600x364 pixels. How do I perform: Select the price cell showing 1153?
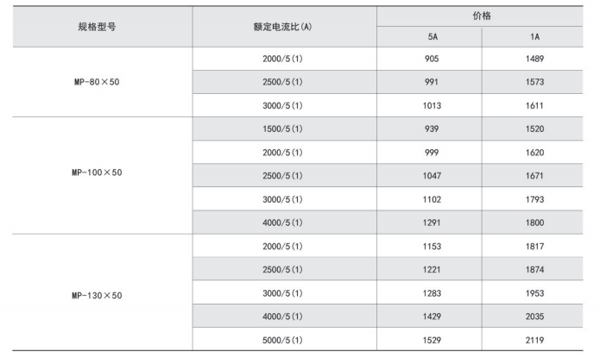(x=433, y=246)
